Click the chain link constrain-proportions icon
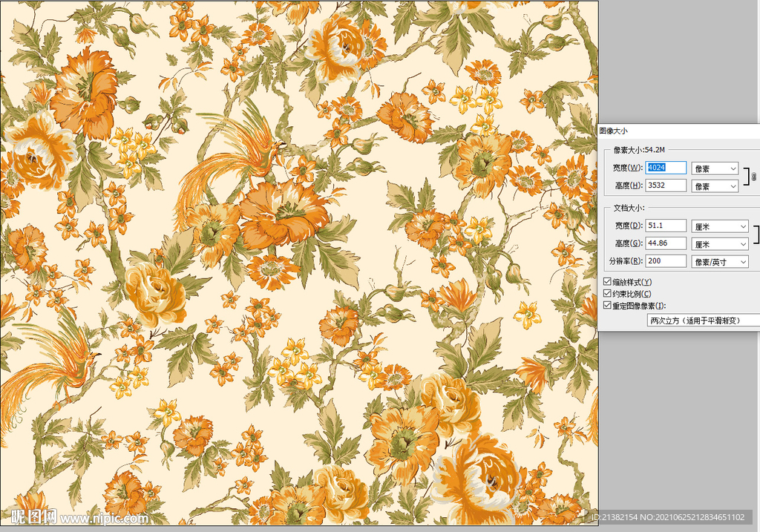The width and height of the screenshot is (760, 532). click(x=754, y=177)
